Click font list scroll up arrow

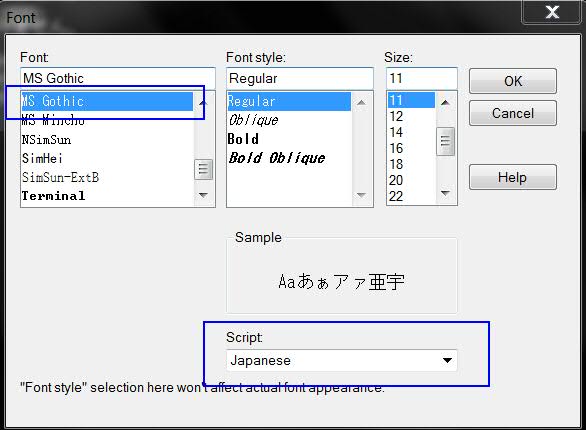pyautogui.click(x=203, y=102)
